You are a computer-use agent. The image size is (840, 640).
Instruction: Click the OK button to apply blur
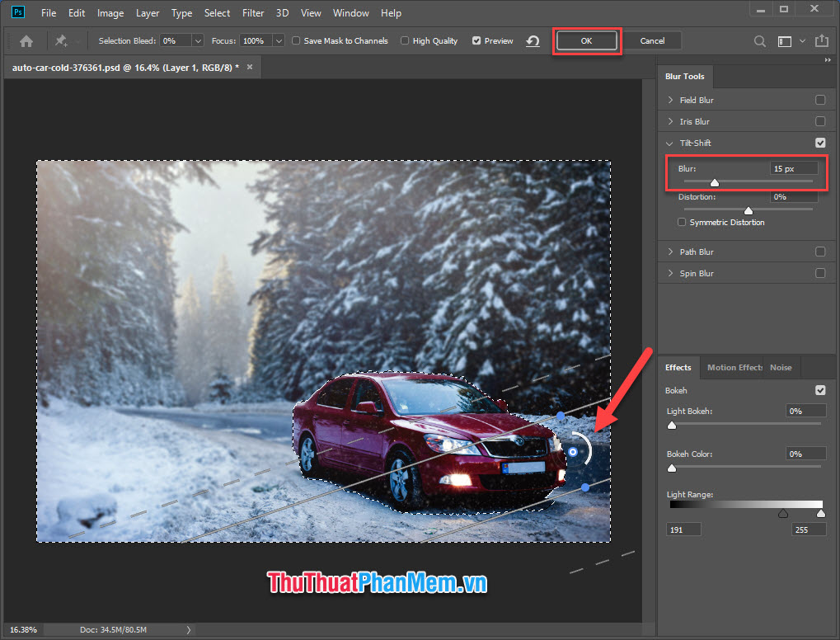click(586, 40)
